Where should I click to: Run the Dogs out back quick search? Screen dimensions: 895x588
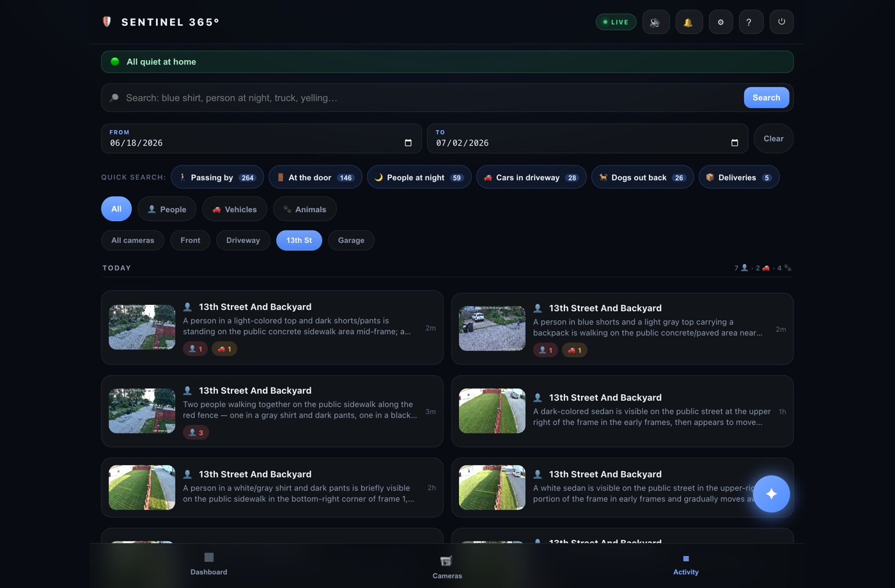pos(642,177)
